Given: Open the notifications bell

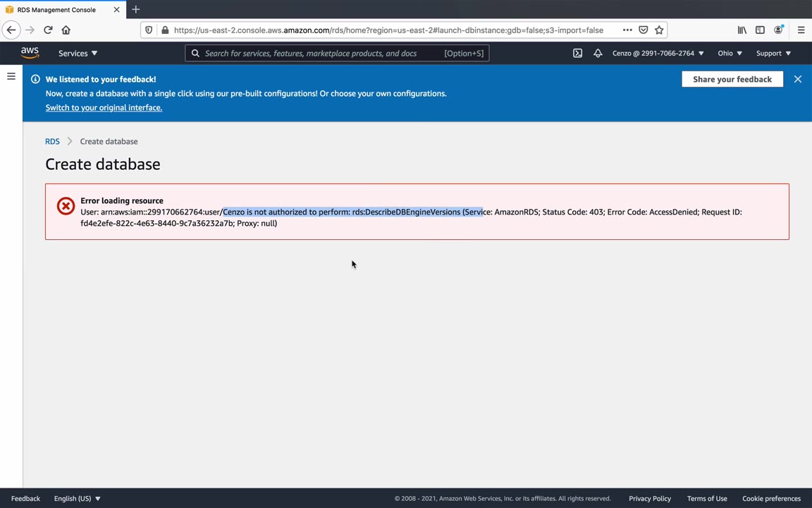Looking at the screenshot, I should coord(598,54).
